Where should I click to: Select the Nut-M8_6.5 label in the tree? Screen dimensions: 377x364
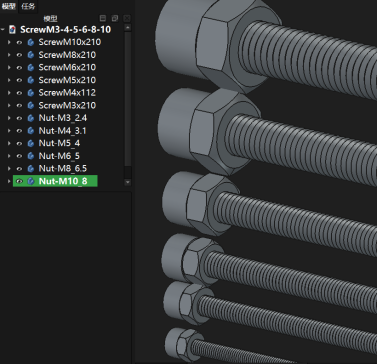point(63,169)
